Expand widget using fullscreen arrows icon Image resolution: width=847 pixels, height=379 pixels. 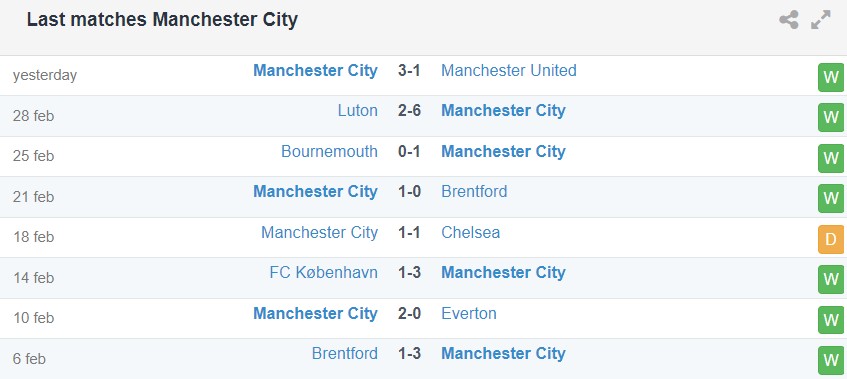[821, 20]
